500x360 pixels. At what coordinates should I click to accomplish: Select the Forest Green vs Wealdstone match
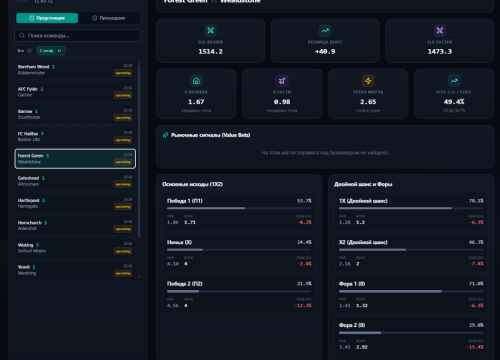pos(75,159)
